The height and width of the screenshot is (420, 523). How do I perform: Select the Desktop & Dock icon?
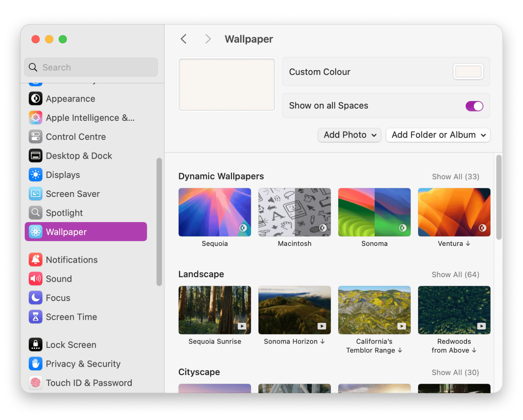point(36,156)
